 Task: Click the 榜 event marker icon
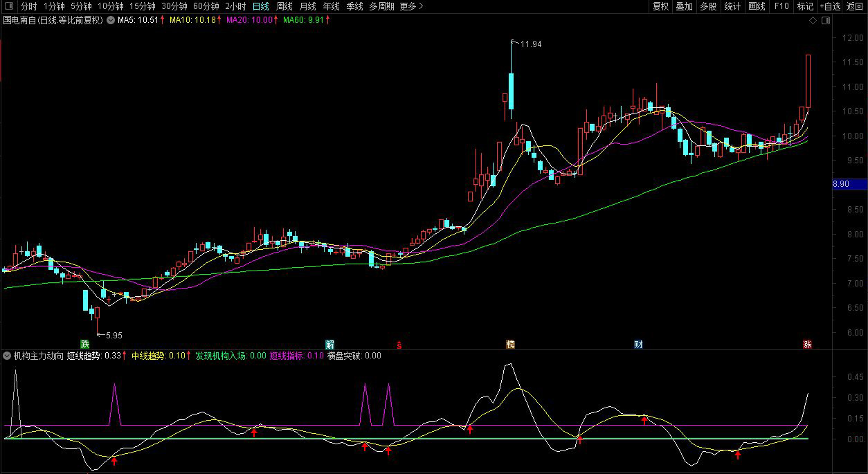(x=511, y=344)
